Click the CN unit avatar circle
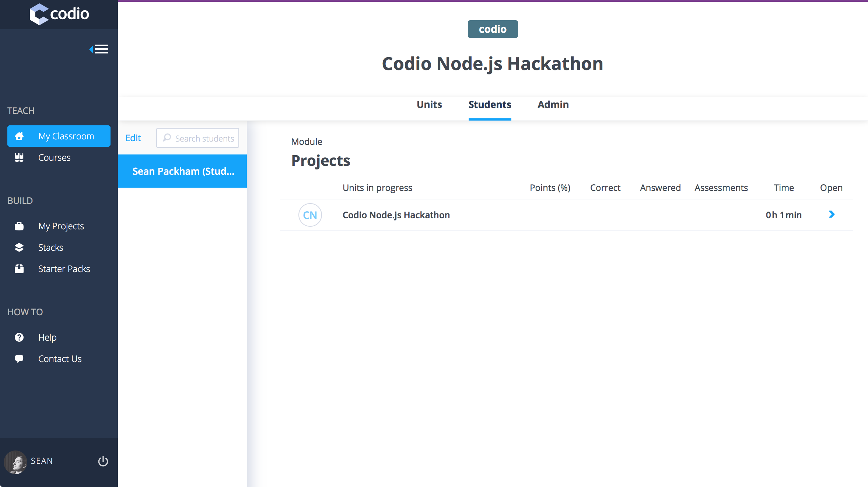Screen dimensions: 868x487 tap(310, 215)
